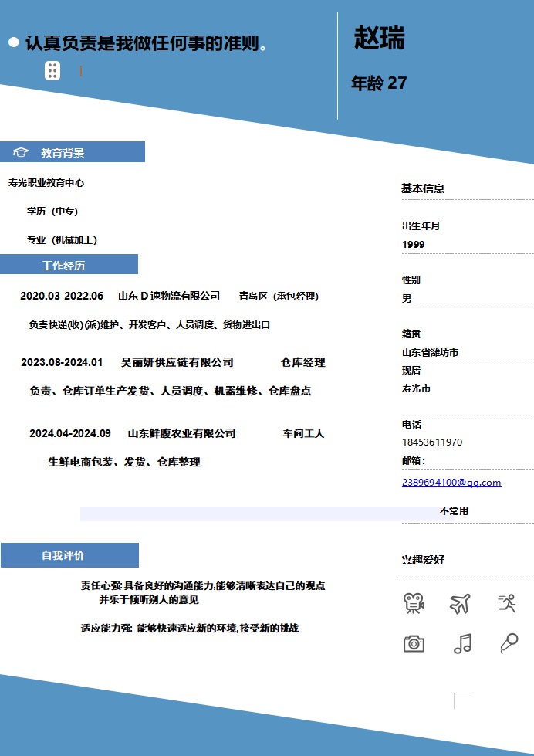Click the 年龄 27 age text
Screen dimensions: 534x756
379,83
